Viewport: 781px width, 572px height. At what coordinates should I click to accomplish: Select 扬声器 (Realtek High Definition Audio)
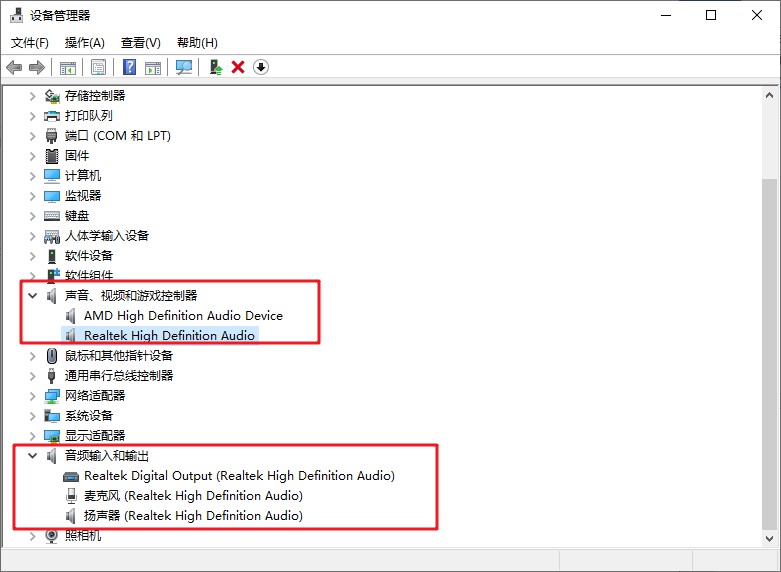point(193,516)
